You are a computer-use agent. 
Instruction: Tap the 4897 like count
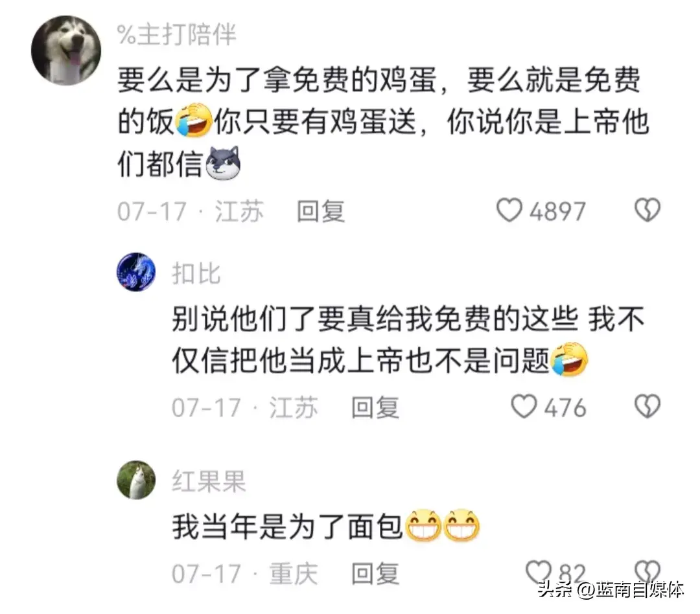tap(557, 212)
